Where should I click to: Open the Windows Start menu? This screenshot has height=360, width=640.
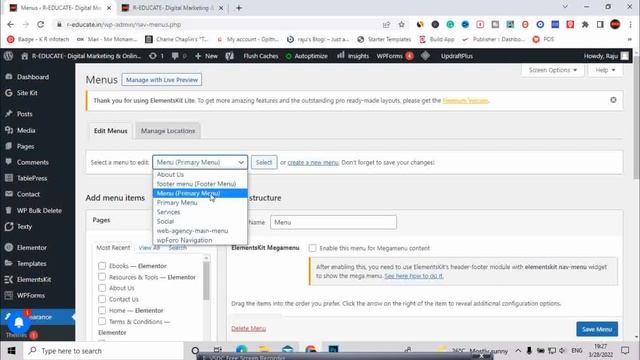pos(11,351)
